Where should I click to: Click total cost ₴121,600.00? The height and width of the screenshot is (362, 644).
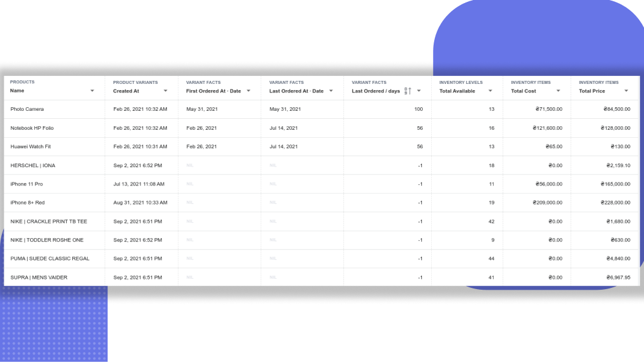548,128
